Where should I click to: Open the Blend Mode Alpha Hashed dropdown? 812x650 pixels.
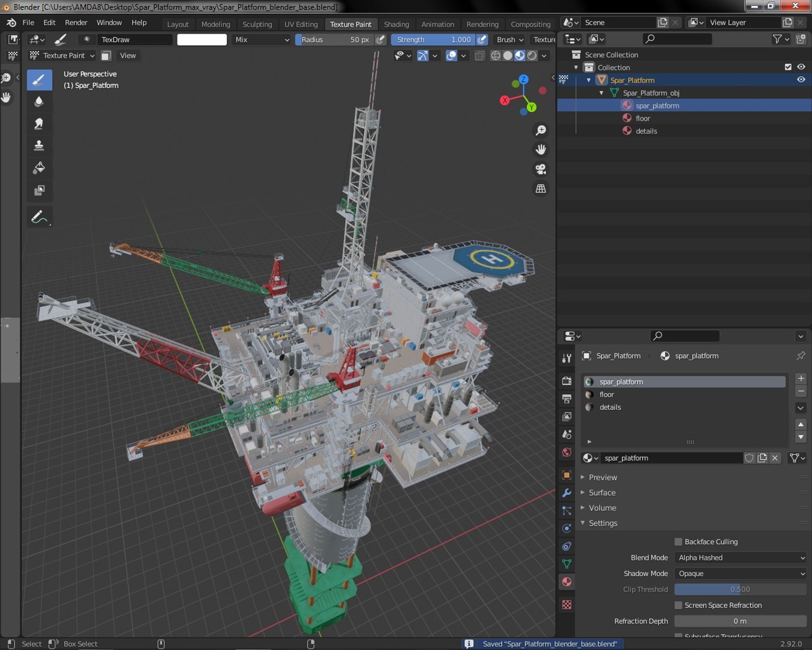pyautogui.click(x=740, y=558)
